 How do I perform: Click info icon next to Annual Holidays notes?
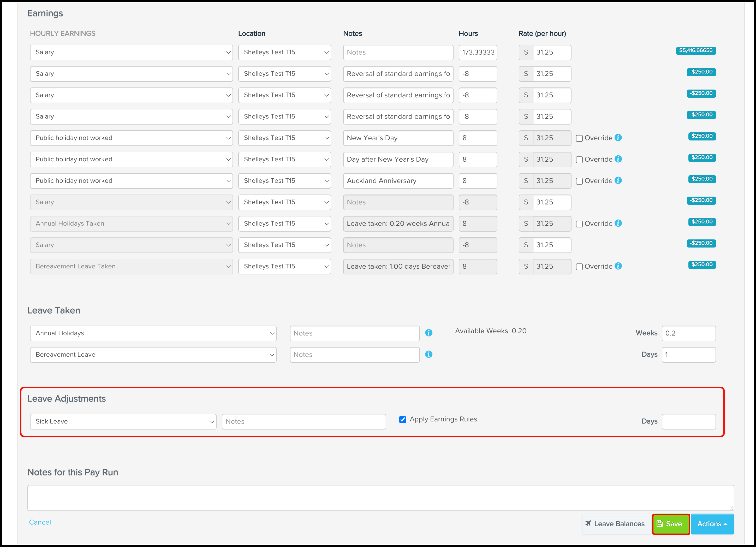(x=429, y=333)
